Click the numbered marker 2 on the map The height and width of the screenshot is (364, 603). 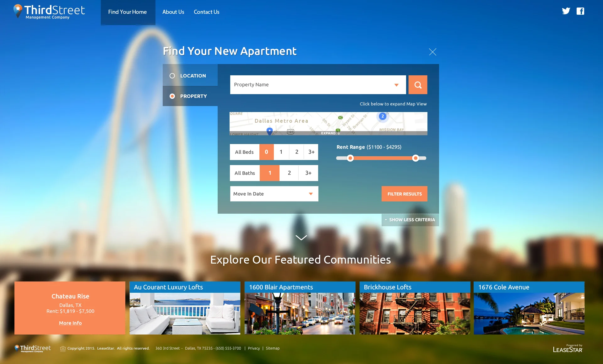tap(383, 116)
